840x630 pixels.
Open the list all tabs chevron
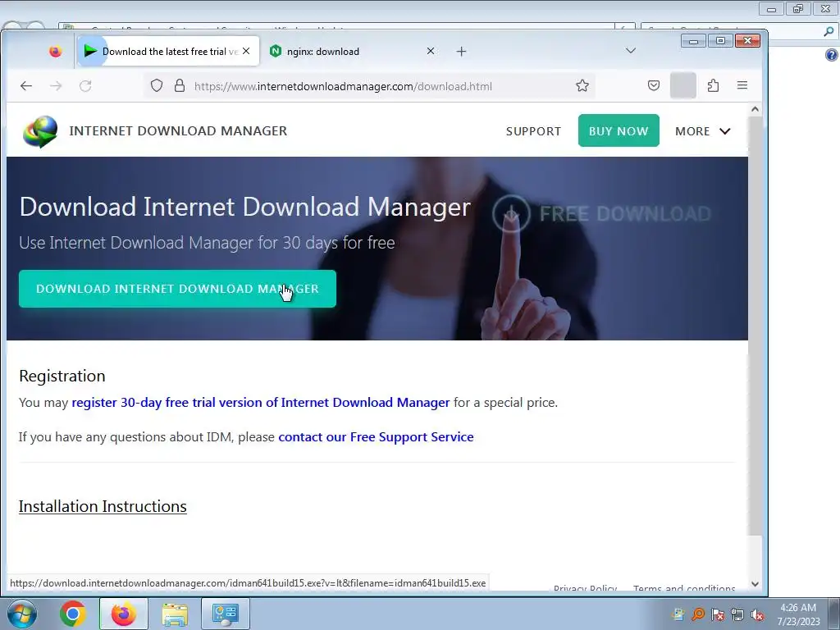pyautogui.click(x=631, y=51)
